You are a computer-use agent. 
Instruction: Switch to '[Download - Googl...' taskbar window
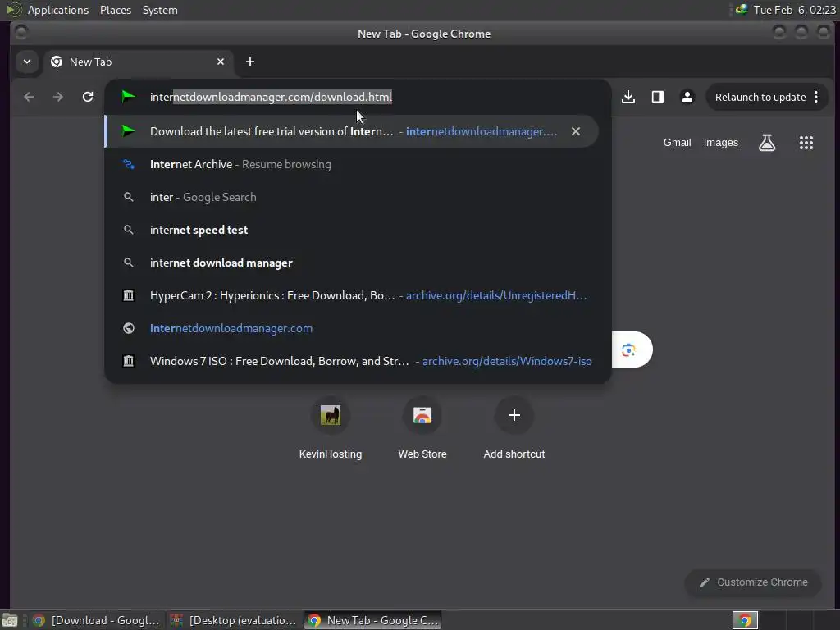click(x=97, y=620)
